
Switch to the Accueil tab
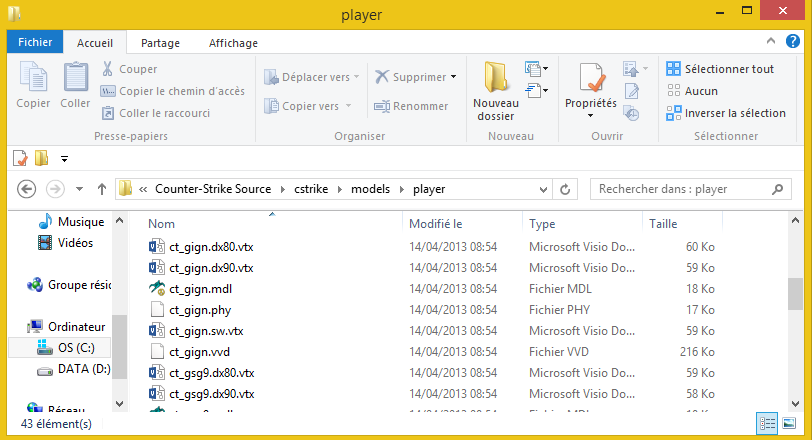(x=95, y=43)
